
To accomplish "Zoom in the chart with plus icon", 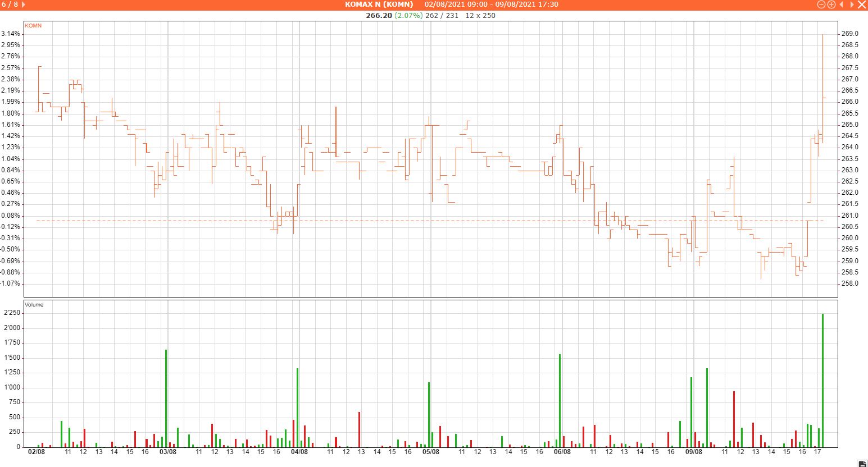I will tap(831, 4).
